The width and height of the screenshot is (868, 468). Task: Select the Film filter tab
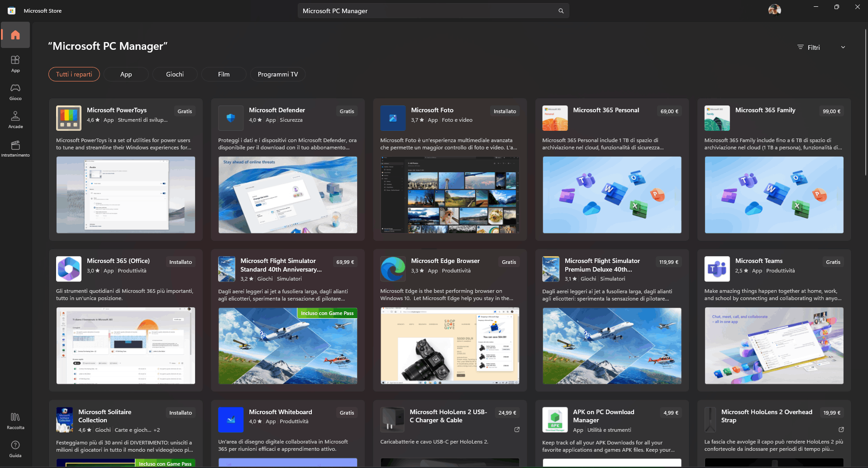(224, 74)
